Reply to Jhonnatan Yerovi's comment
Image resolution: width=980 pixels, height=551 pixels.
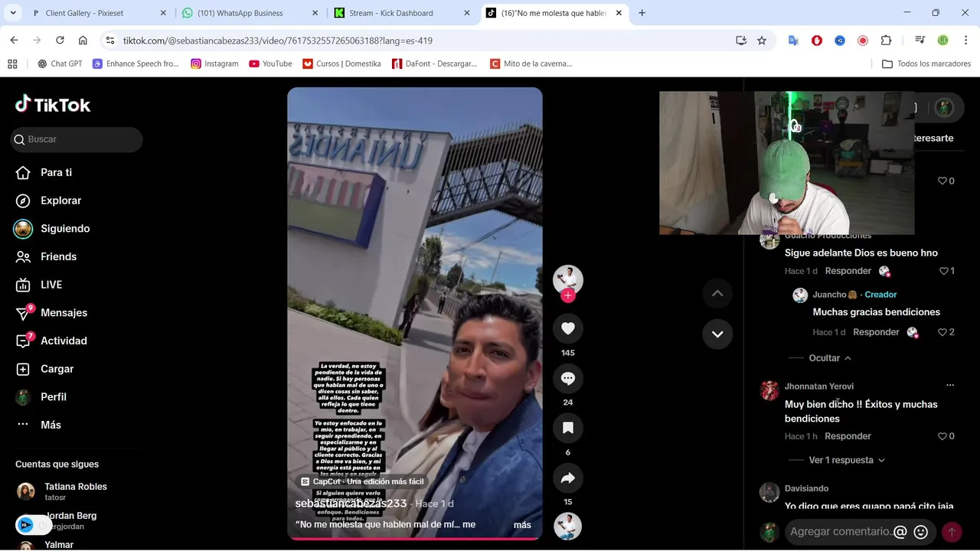[848, 436]
